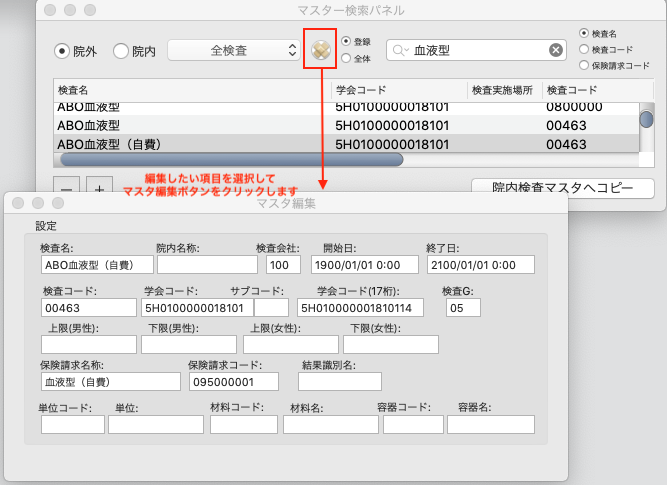
Task: Click the 下限(女性) input field
Action: click(x=391, y=344)
